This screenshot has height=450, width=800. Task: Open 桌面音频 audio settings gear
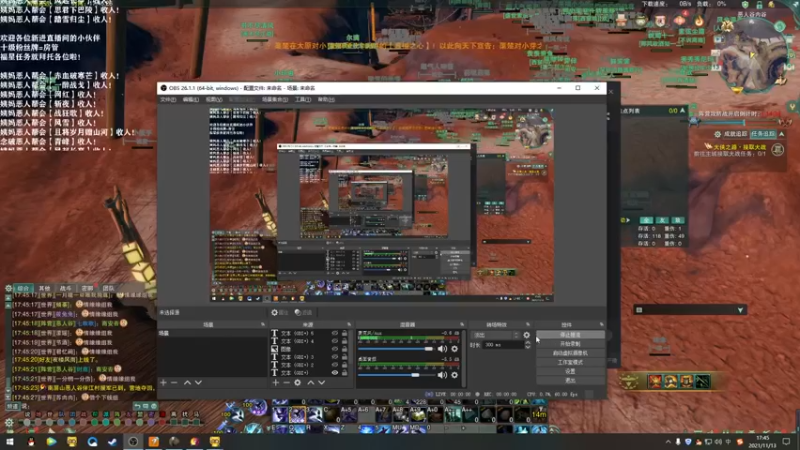pyautogui.click(x=455, y=375)
